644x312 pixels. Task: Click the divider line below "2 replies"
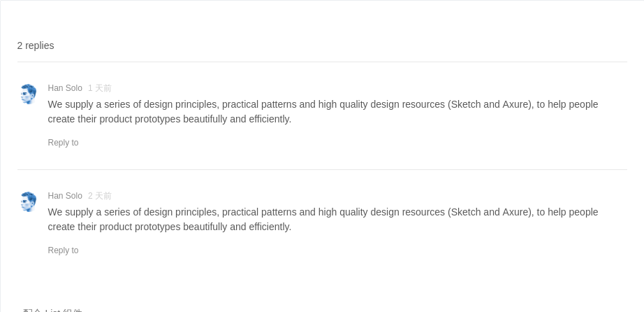pyautogui.click(x=322, y=62)
